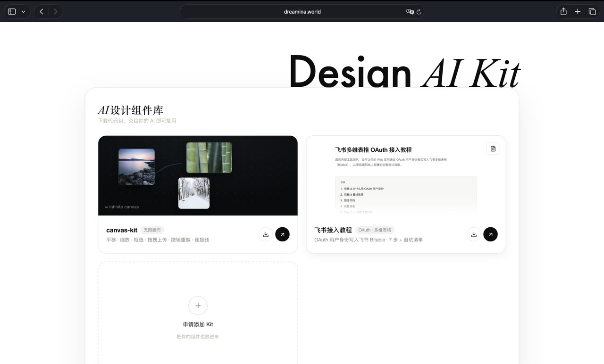Open canvas-kit with the arrow button
Image resolution: width=604 pixels, height=364 pixels.
pyautogui.click(x=282, y=234)
